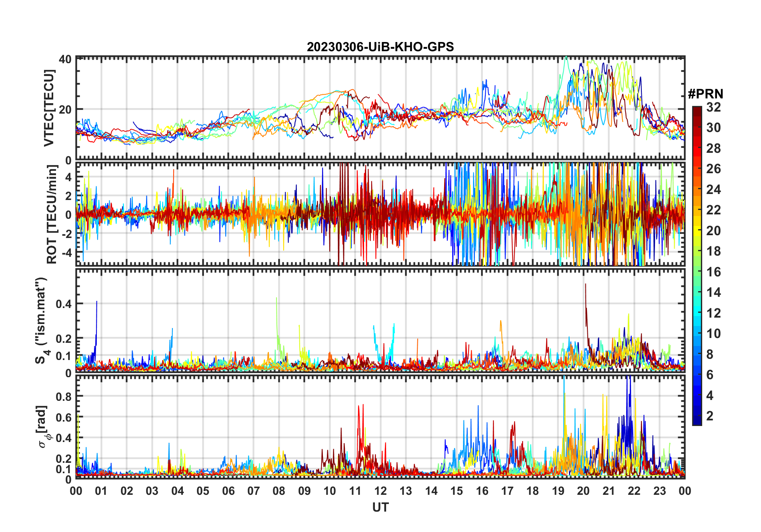Click the UT x-axis label
This screenshot has width=761, height=532.
380,507
